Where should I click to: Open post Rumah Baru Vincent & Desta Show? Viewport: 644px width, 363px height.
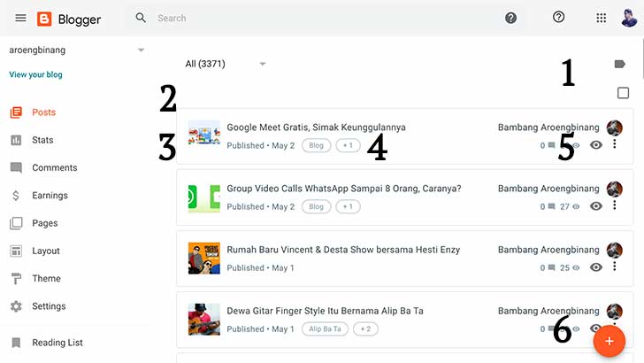point(343,250)
